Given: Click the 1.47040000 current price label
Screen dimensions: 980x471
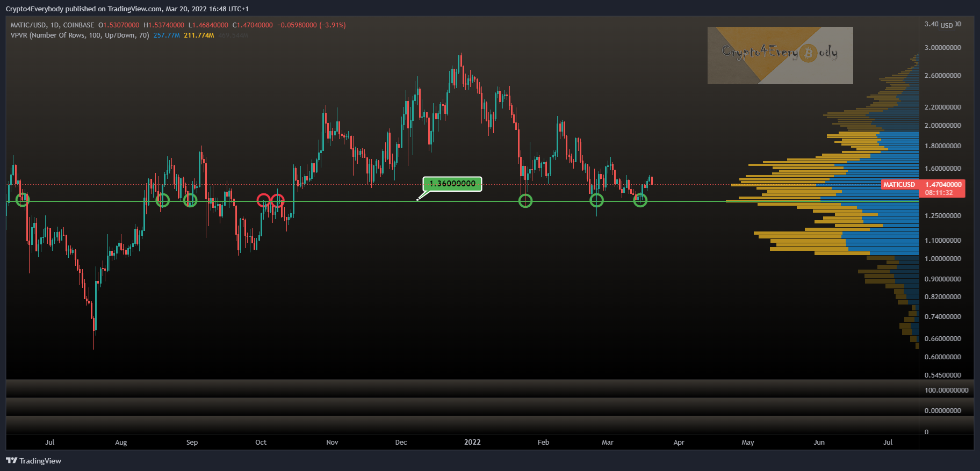Looking at the screenshot, I should (943, 184).
